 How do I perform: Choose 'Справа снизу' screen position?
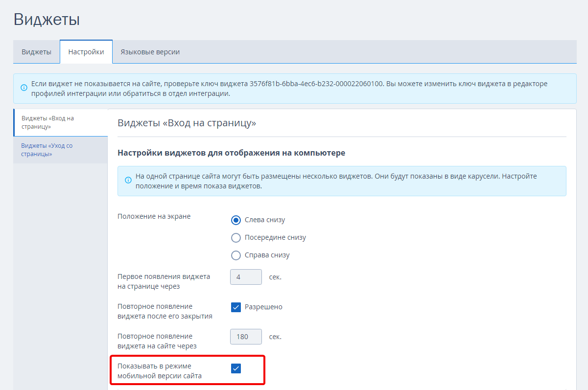tap(236, 255)
